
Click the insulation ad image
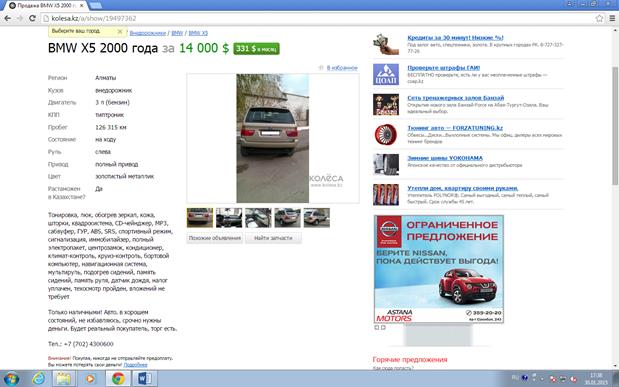[386, 195]
